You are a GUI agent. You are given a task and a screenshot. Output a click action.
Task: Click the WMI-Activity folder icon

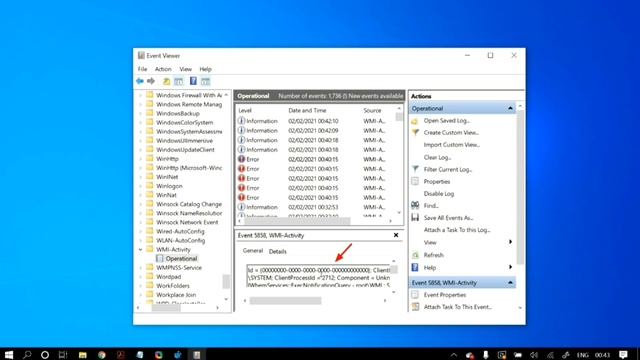(x=150, y=249)
